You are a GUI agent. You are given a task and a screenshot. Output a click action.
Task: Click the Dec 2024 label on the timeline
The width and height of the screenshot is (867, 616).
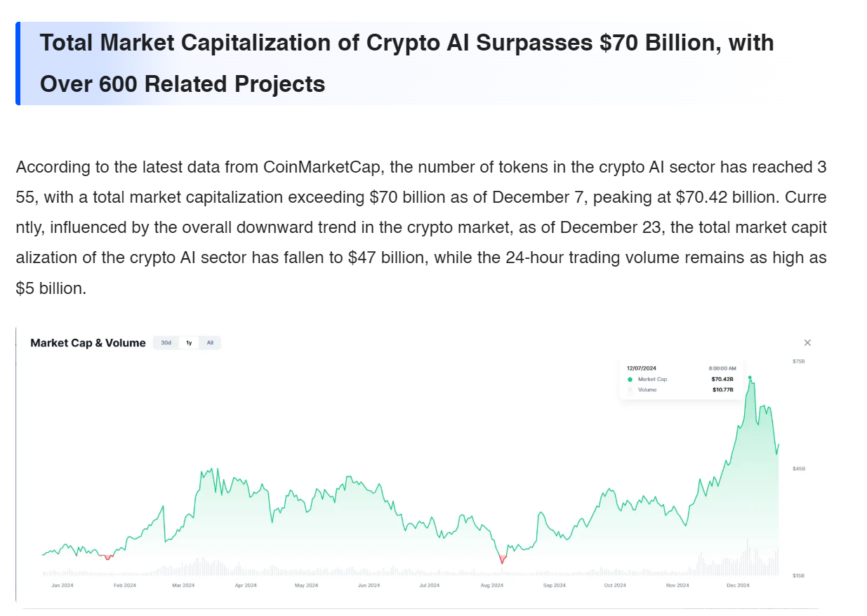point(738,584)
